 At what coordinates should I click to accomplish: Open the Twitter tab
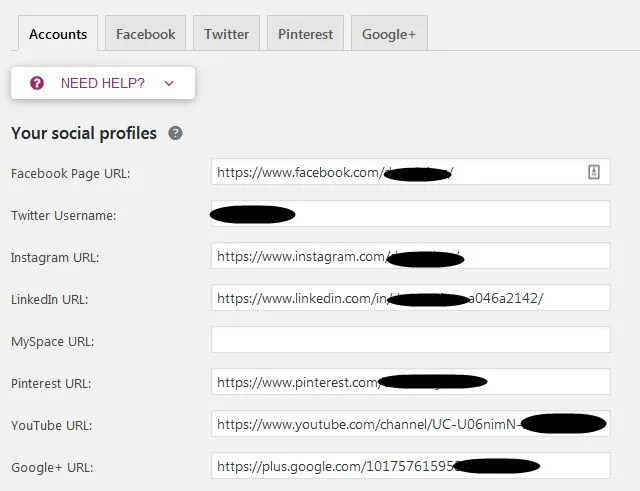[x=227, y=33]
